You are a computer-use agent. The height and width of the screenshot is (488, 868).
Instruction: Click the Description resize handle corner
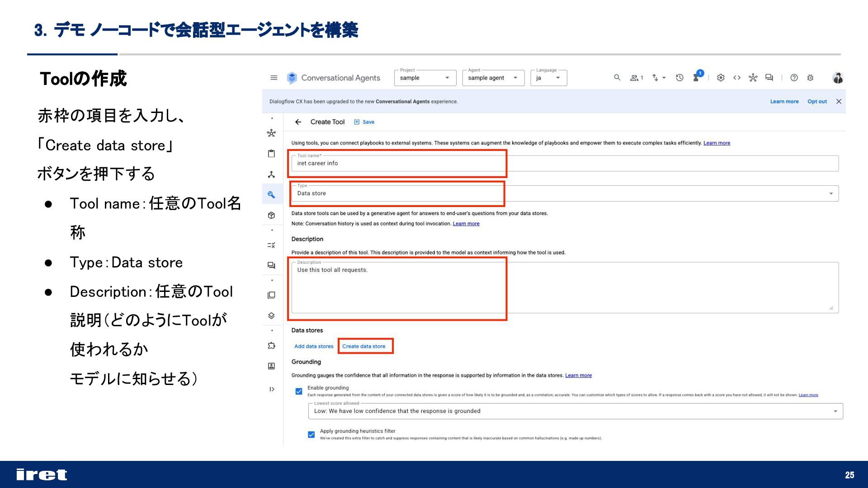tap(831, 308)
